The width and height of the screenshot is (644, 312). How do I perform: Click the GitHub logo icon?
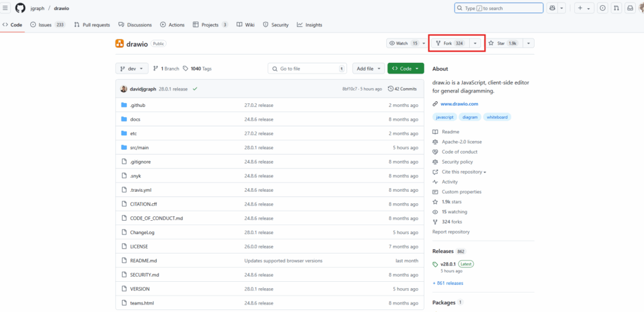(20, 8)
